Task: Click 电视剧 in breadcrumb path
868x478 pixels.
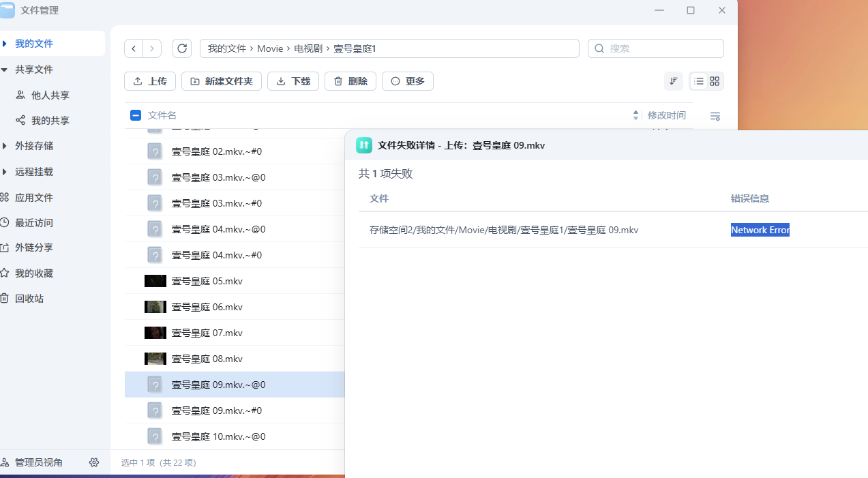Action: tap(308, 48)
